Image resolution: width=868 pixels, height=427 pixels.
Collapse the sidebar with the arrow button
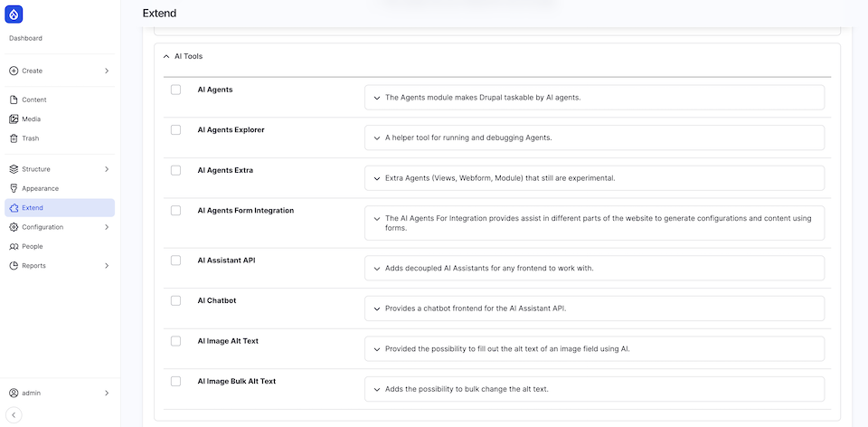pos(14,415)
